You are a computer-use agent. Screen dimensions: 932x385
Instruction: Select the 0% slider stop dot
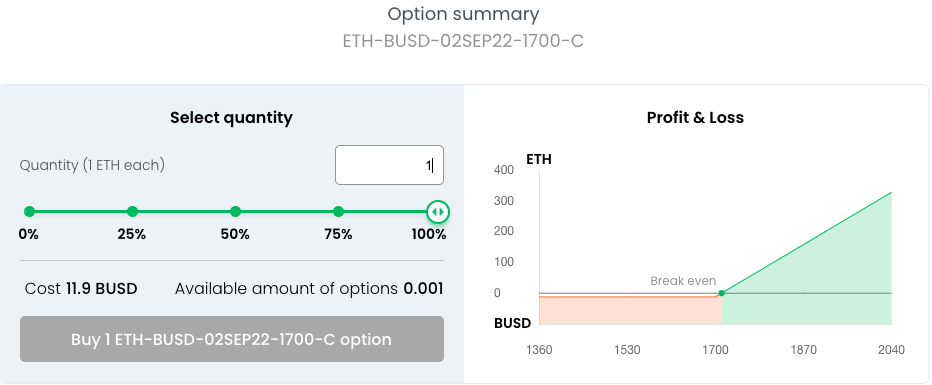pyautogui.click(x=30, y=212)
